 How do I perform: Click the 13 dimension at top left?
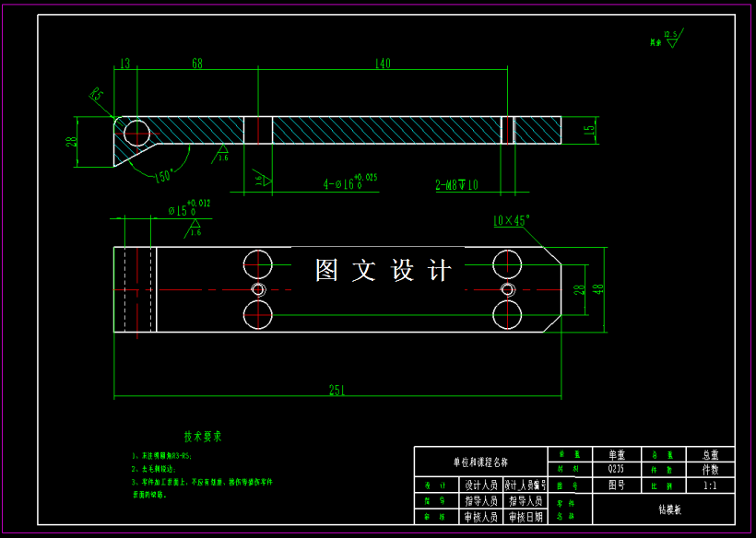pyautogui.click(x=124, y=64)
